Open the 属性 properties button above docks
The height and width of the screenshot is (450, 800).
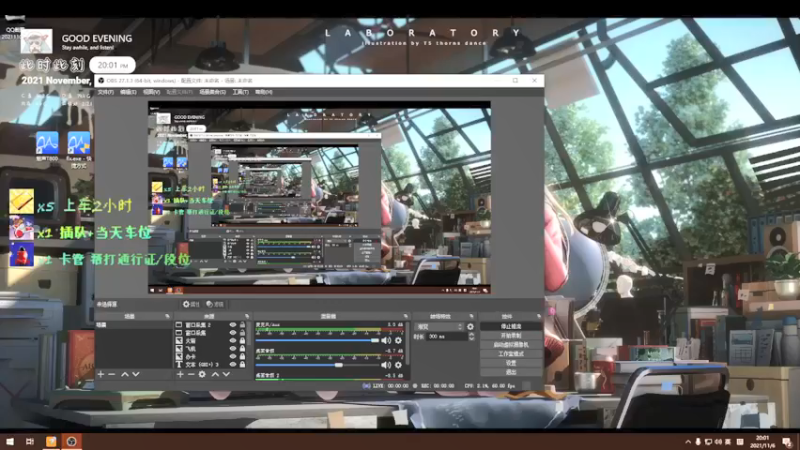tap(191, 305)
